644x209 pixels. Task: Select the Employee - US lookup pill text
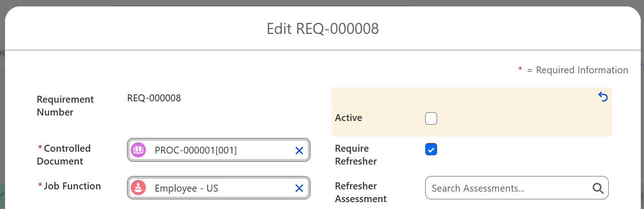click(x=186, y=188)
